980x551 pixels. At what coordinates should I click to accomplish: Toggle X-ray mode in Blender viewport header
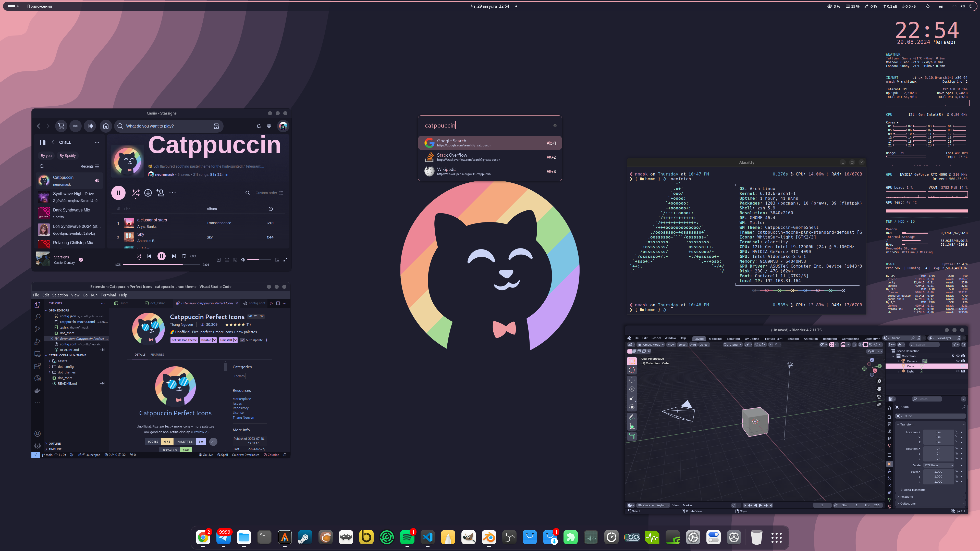click(x=854, y=345)
